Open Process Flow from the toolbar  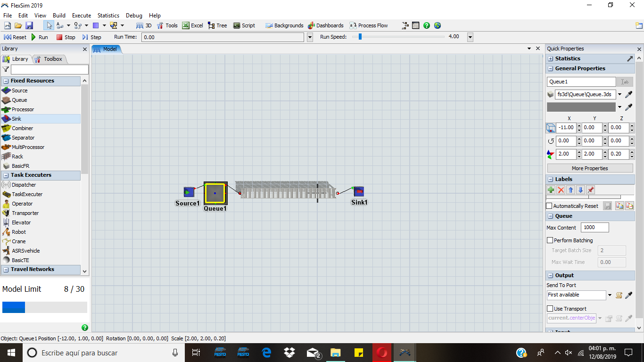[369, 25]
